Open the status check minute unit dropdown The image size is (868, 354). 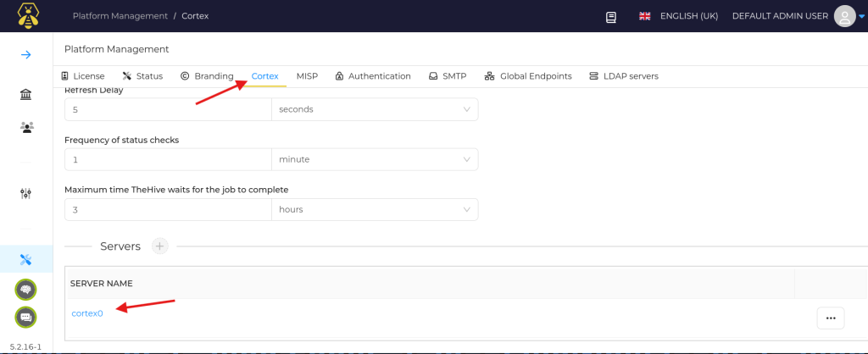(374, 159)
